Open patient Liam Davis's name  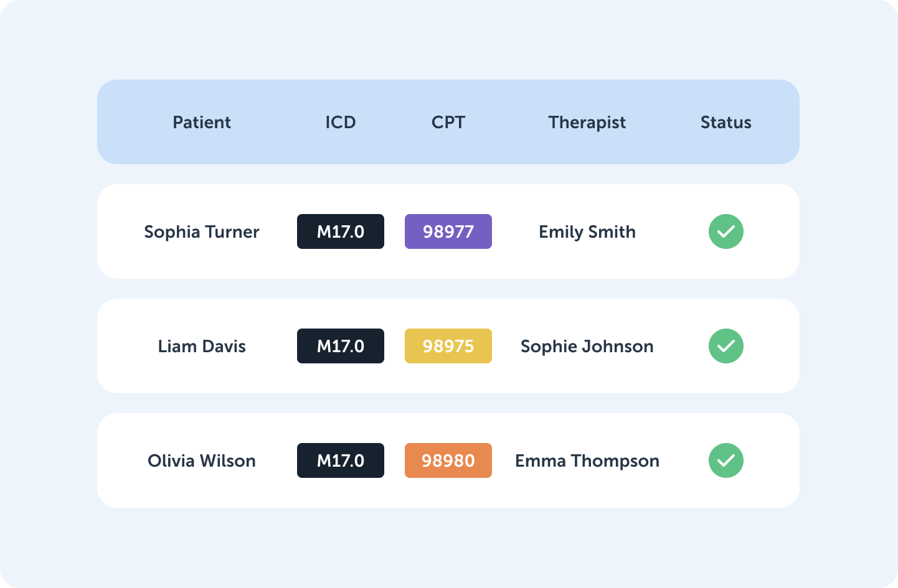(x=202, y=346)
